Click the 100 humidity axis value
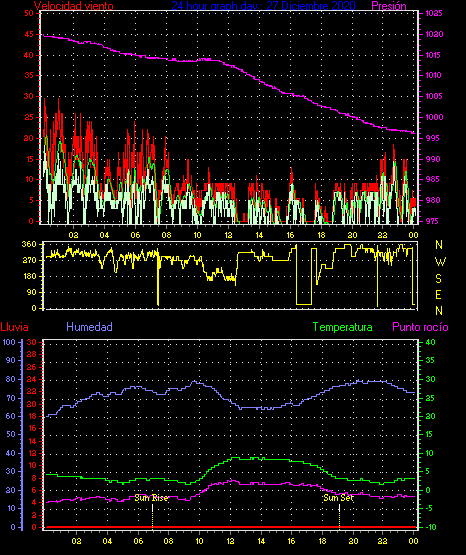This screenshot has width=466, height=555. coord(9,342)
